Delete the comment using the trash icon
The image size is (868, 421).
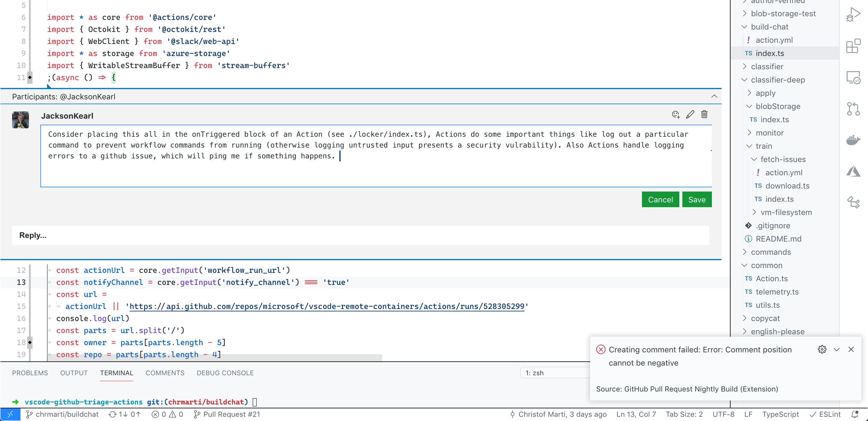pyautogui.click(x=704, y=114)
